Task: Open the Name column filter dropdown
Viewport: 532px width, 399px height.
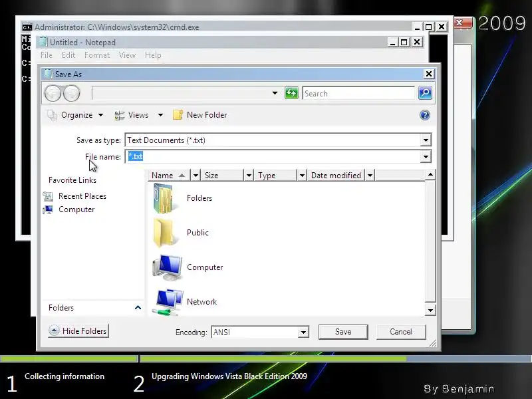Action: 196,176
